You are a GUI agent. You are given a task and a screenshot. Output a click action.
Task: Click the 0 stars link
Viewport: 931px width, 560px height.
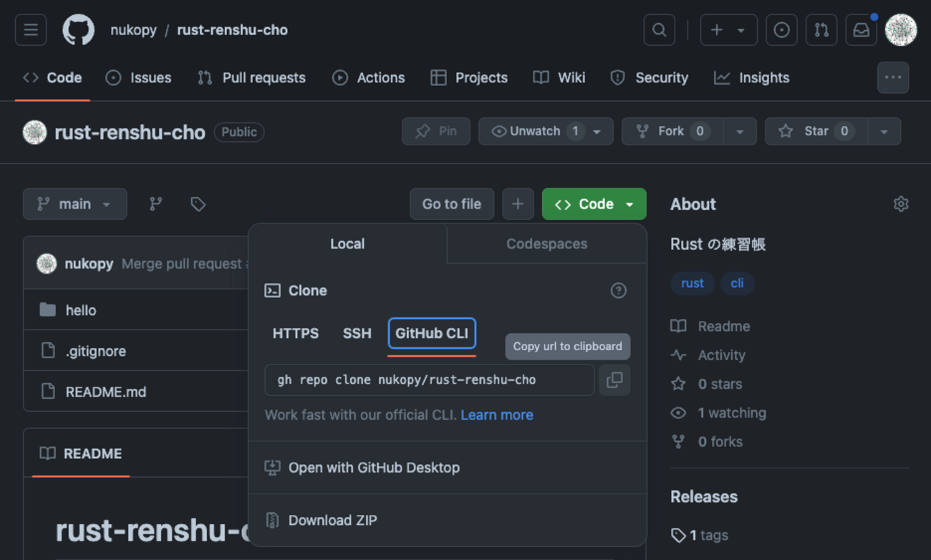(x=706, y=384)
